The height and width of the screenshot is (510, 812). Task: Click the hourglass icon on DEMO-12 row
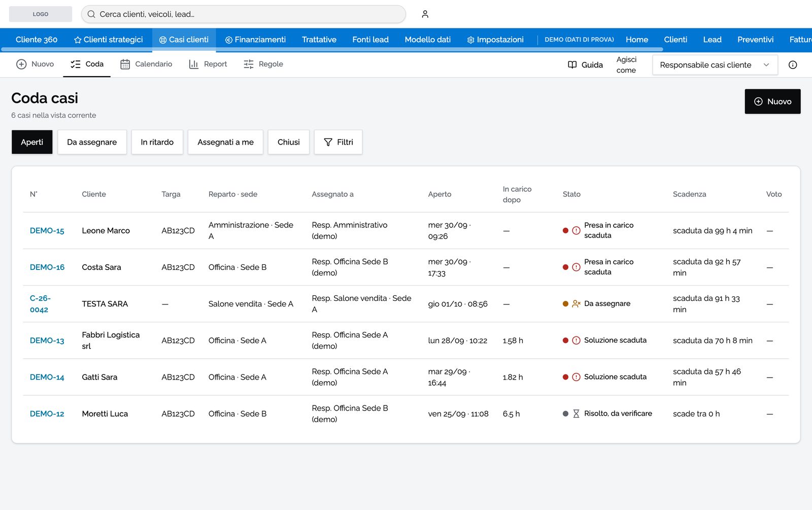[x=576, y=414]
